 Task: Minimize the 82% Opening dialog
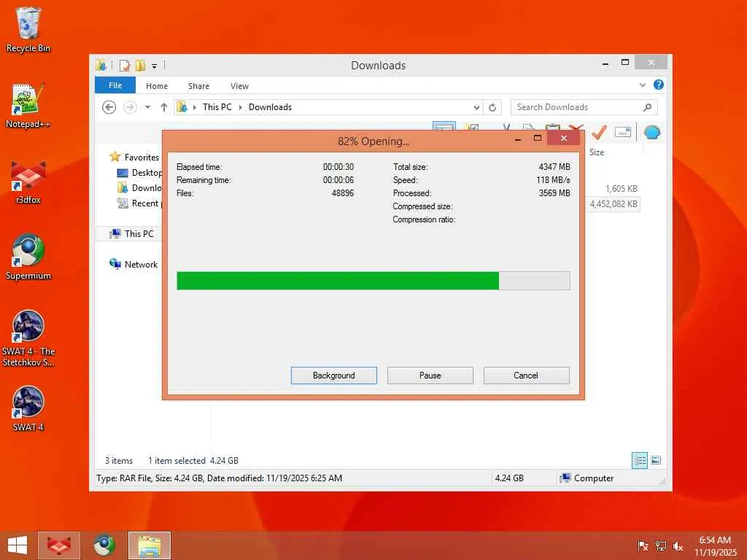518,139
